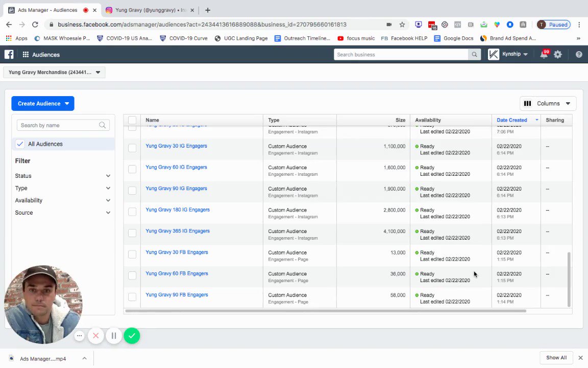Click the vertical scrollbar of the audience table

coord(569,280)
